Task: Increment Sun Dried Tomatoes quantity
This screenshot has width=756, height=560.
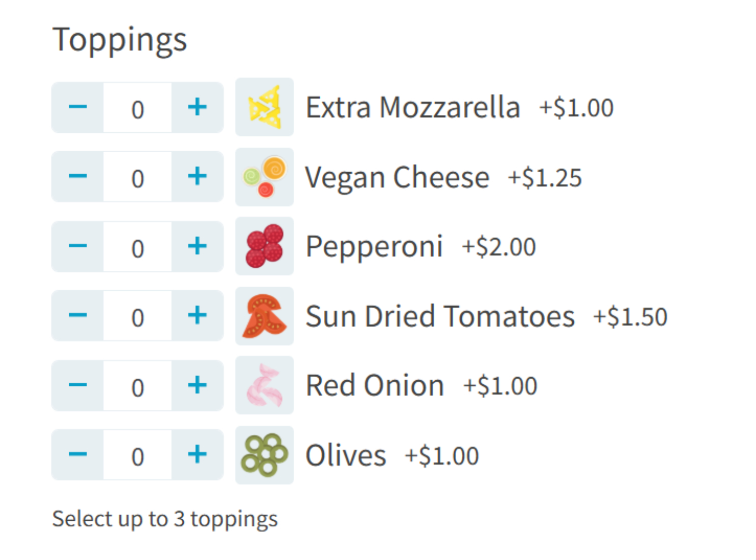Action: pos(197,316)
